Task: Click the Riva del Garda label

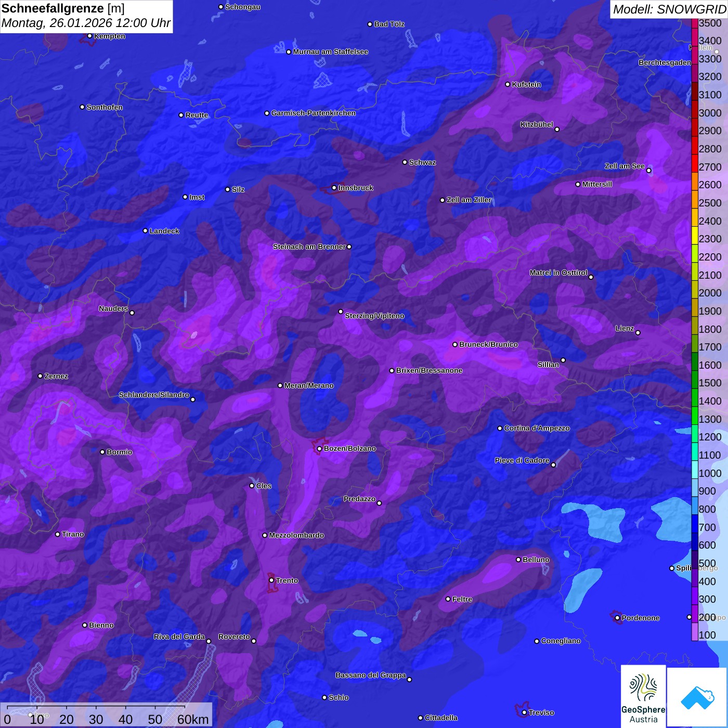Action: [x=179, y=636]
